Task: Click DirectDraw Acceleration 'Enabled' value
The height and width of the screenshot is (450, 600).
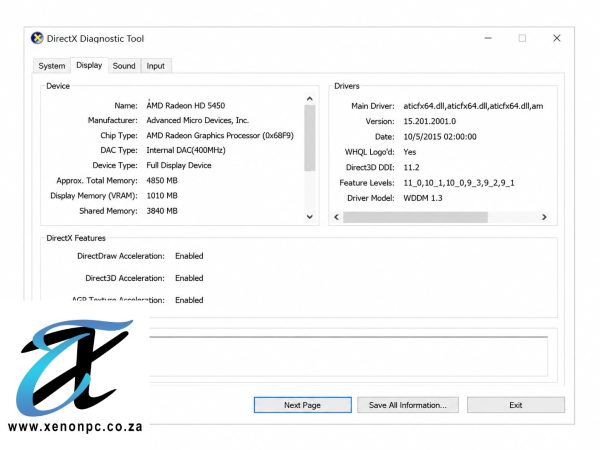Action: pos(189,256)
